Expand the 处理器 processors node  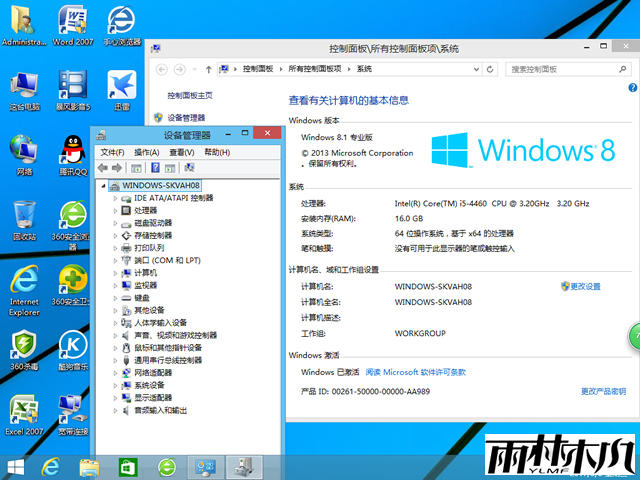[115, 210]
